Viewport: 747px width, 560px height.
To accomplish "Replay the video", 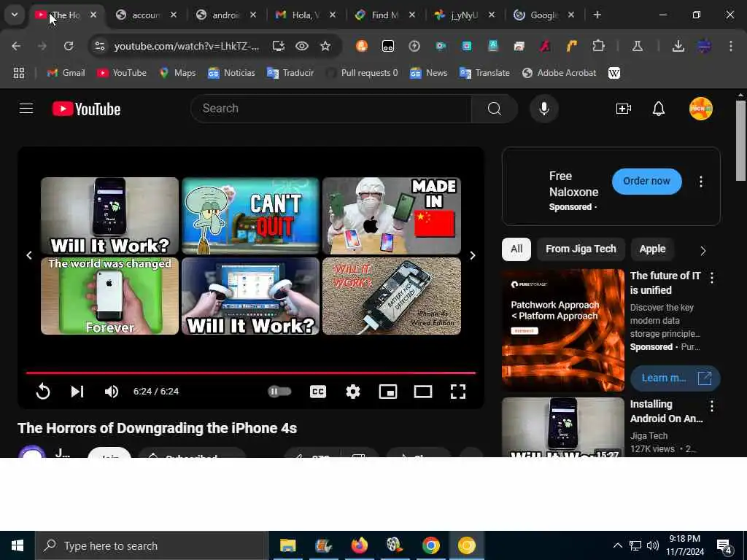I will (43, 392).
